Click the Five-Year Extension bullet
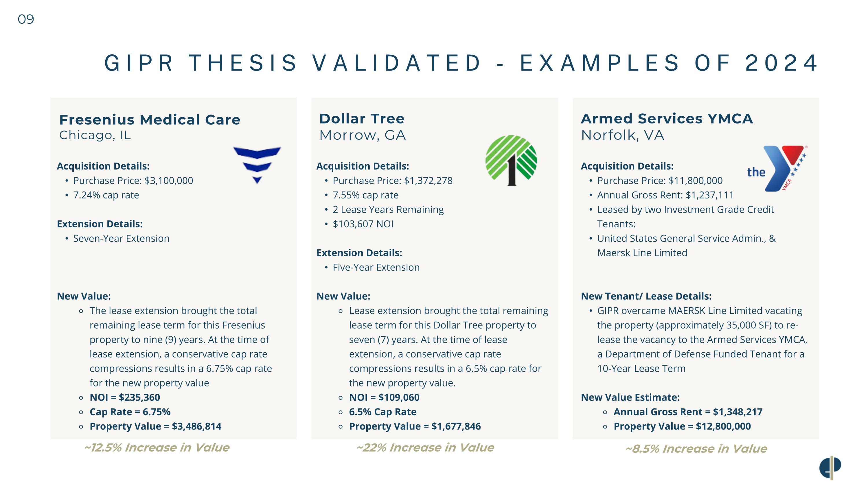Viewport: 868px width, 488px height. [376, 267]
